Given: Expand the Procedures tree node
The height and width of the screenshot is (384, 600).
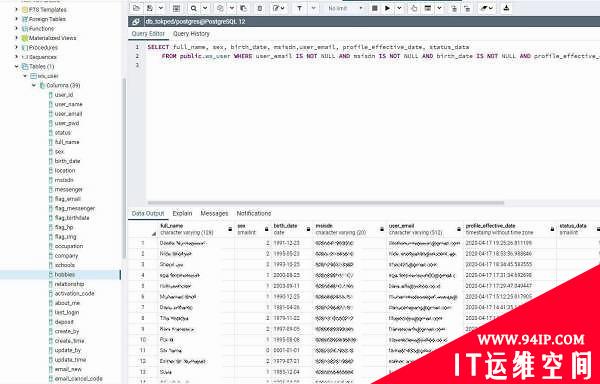Looking at the screenshot, I should coord(16,47).
